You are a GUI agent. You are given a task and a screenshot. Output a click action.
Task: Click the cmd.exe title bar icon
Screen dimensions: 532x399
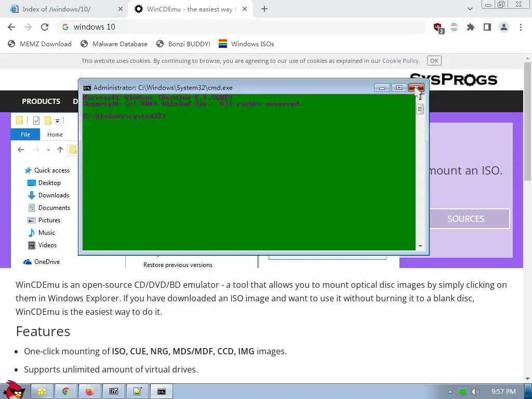click(87, 88)
